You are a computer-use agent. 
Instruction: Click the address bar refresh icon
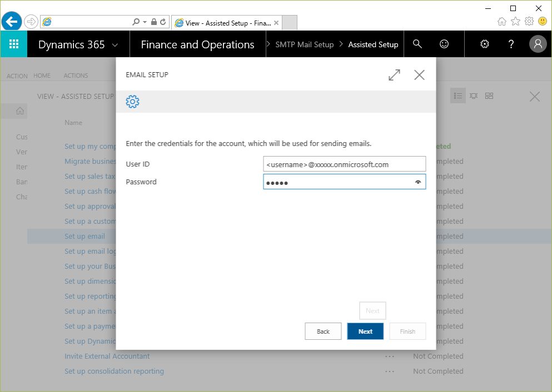click(163, 22)
